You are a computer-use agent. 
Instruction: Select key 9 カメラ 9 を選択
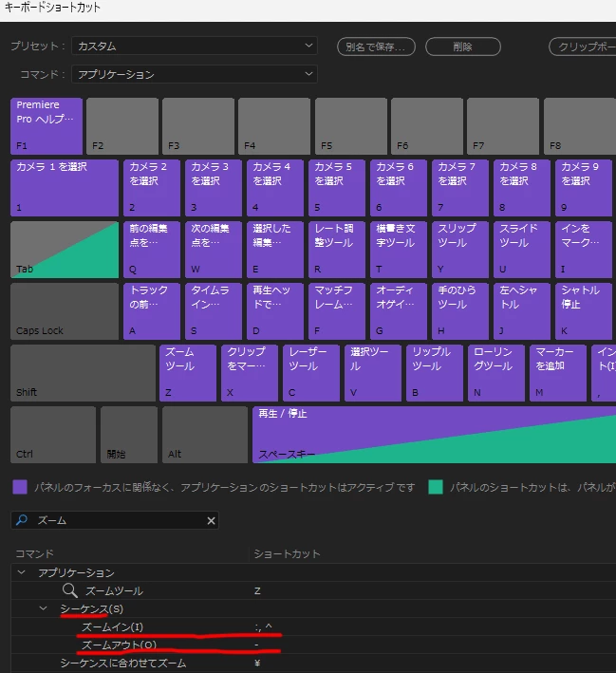click(584, 188)
